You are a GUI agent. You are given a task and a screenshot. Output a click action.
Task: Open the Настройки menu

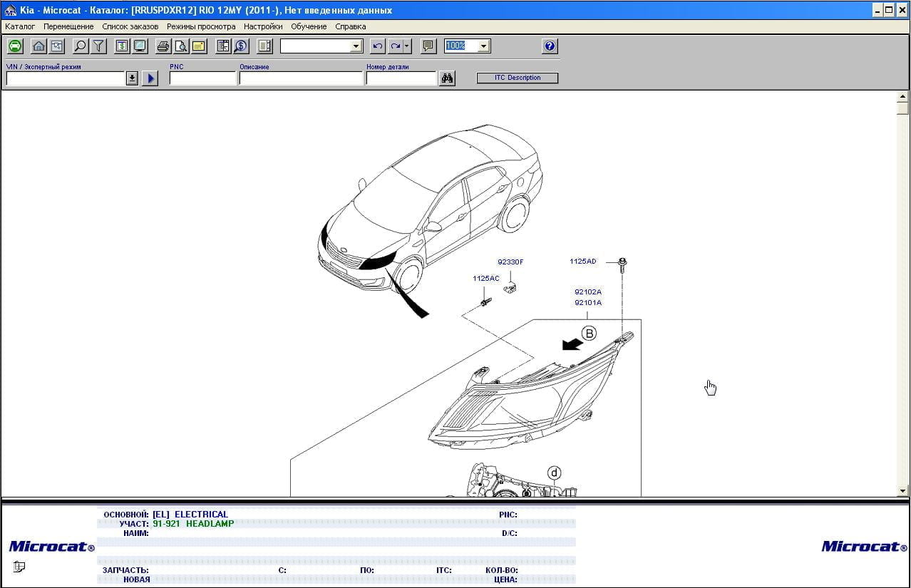263,26
